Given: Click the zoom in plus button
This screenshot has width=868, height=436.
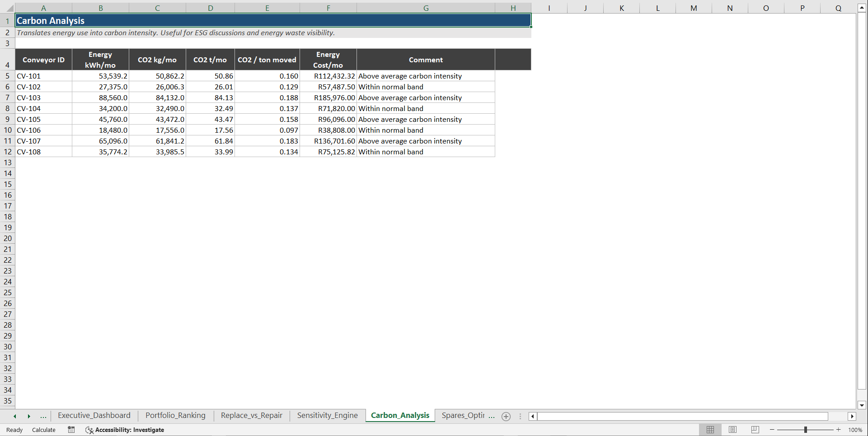Looking at the screenshot, I should click(839, 430).
